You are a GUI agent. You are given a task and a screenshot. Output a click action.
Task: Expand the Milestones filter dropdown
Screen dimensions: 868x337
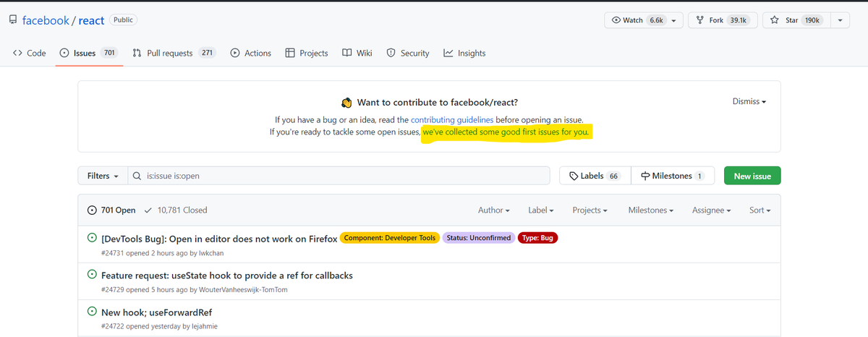coord(651,210)
